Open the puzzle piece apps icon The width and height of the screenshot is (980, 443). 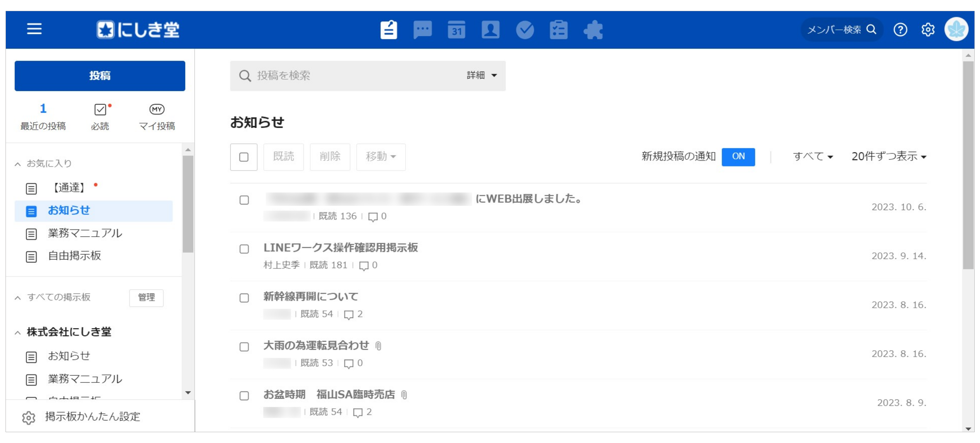pos(593,30)
